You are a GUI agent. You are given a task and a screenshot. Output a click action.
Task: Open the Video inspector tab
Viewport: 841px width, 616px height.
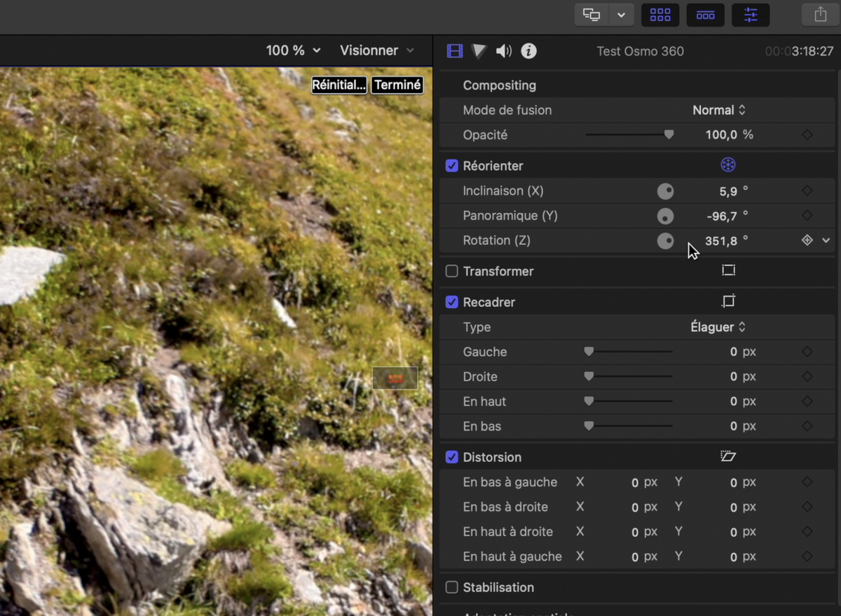point(455,50)
